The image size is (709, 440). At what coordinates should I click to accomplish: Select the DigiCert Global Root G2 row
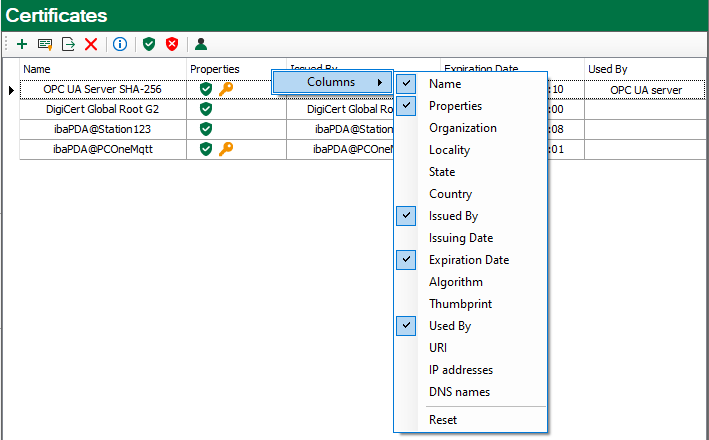pyautogui.click(x=103, y=109)
